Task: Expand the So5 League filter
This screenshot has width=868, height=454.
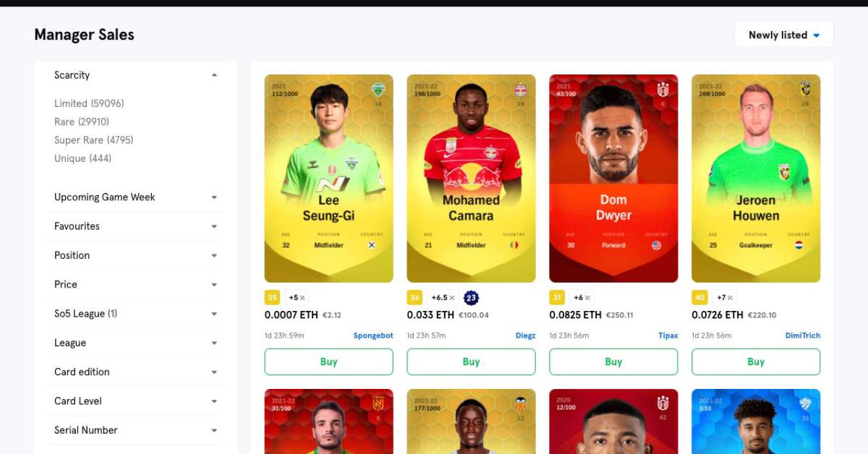Action: 136,314
